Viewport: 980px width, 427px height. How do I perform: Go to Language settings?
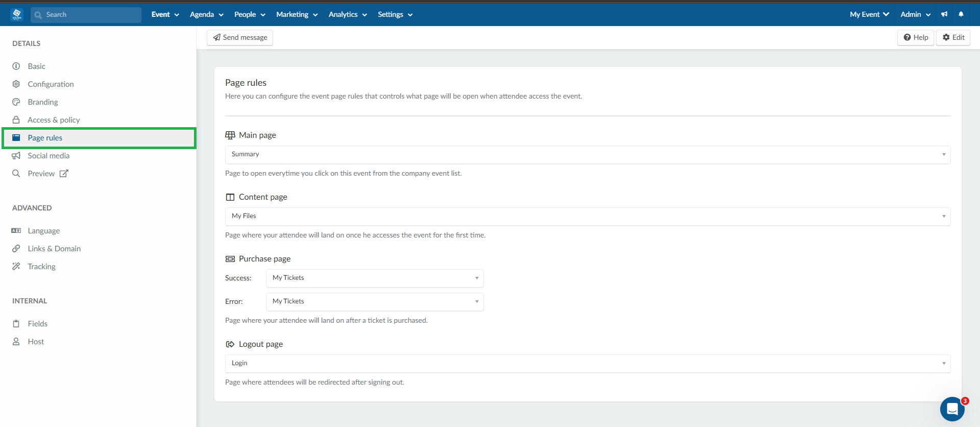point(44,231)
